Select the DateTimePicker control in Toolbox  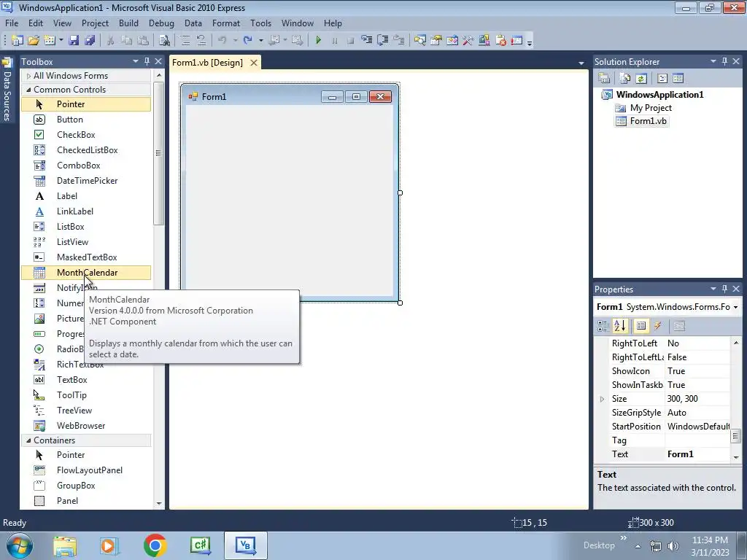(x=86, y=181)
